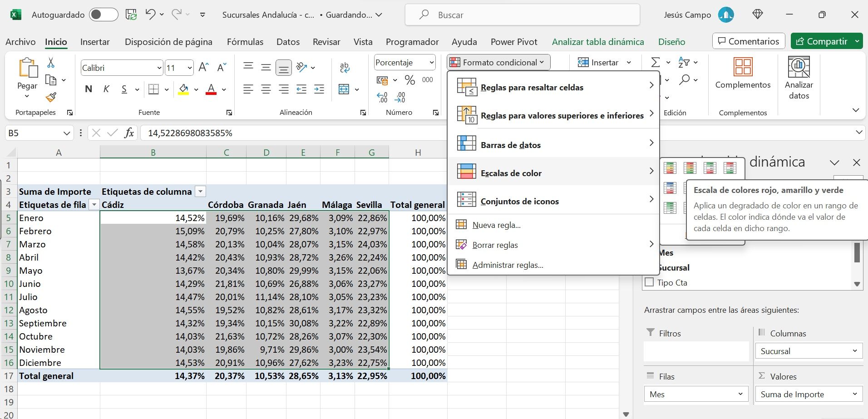
Task: Apply bold formatting with N button
Action: tap(89, 89)
